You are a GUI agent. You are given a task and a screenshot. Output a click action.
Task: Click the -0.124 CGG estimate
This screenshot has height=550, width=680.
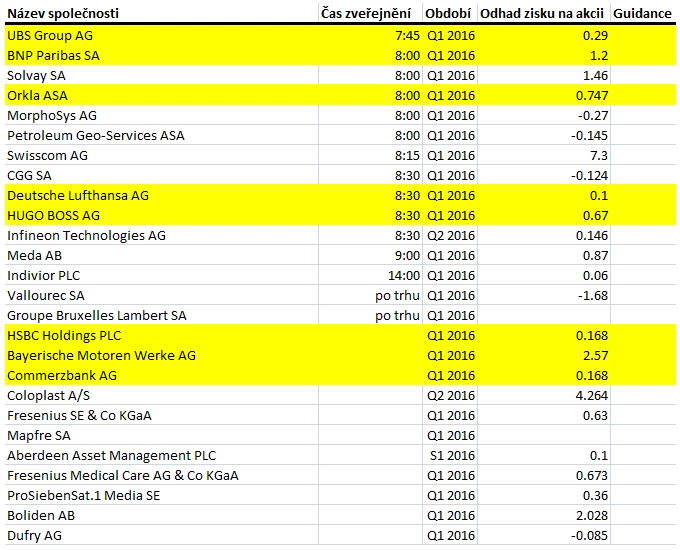point(589,175)
